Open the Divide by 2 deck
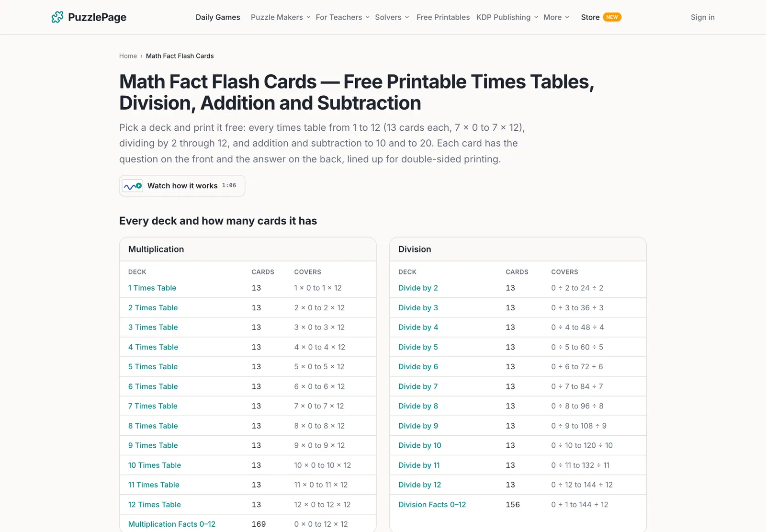This screenshot has height=532, width=766. point(418,288)
